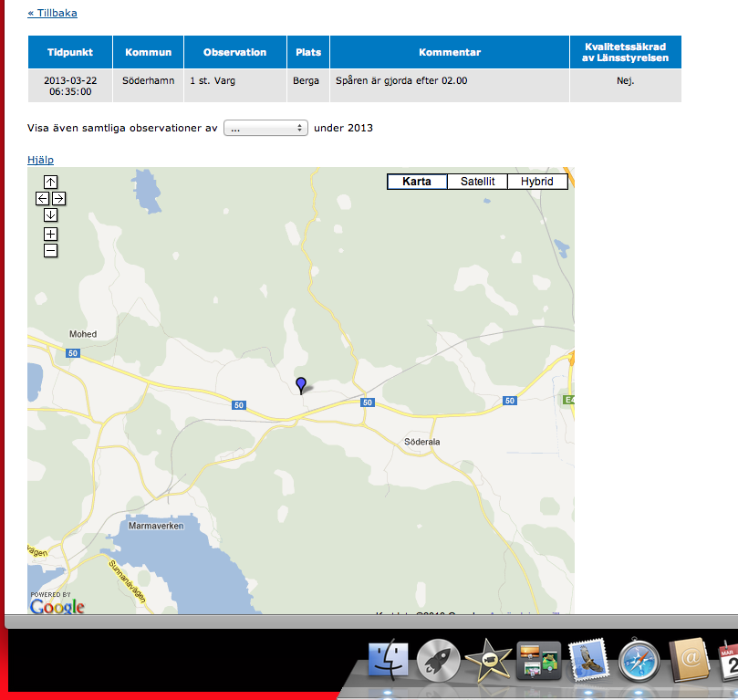Switch map to Karta view
Image resolution: width=738 pixels, height=700 pixels.
click(x=417, y=182)
